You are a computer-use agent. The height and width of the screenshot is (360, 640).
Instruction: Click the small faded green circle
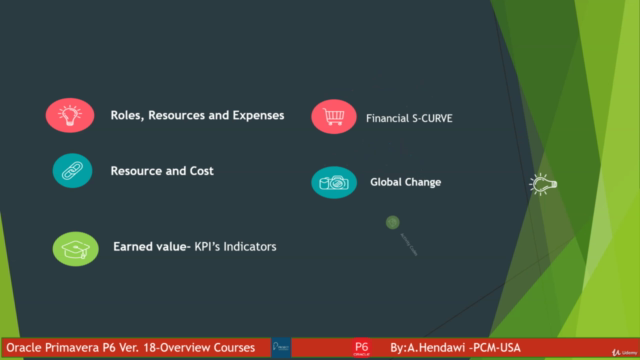click(x=393, y=222)
